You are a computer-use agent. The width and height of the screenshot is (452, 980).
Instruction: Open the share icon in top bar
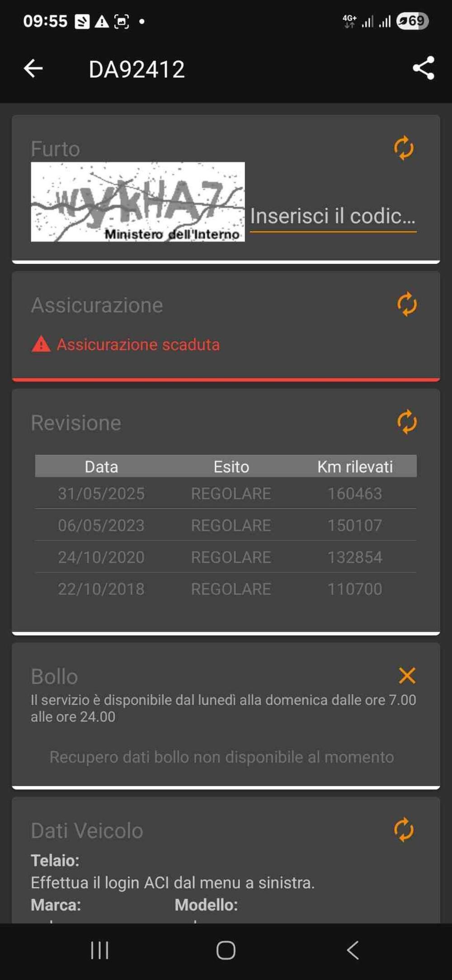coord(424,68)
